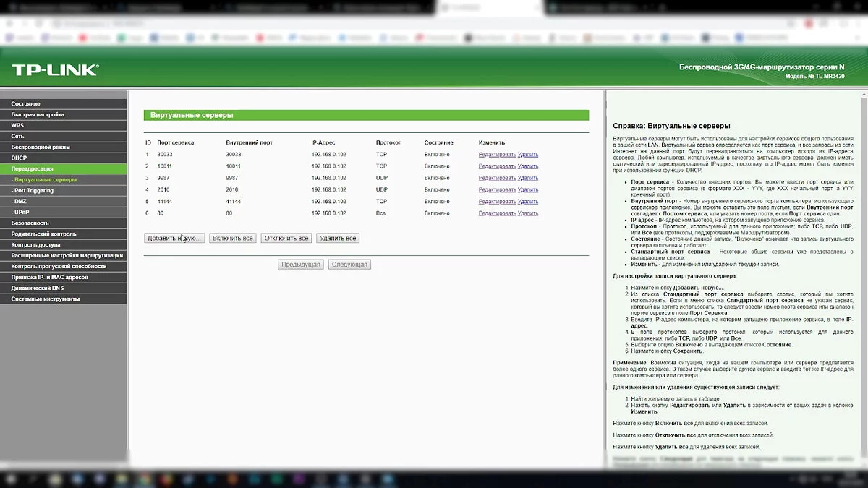Viewport: 868px width, 488px height.
Task: Click the Включить все button
Action: (232, 238)
